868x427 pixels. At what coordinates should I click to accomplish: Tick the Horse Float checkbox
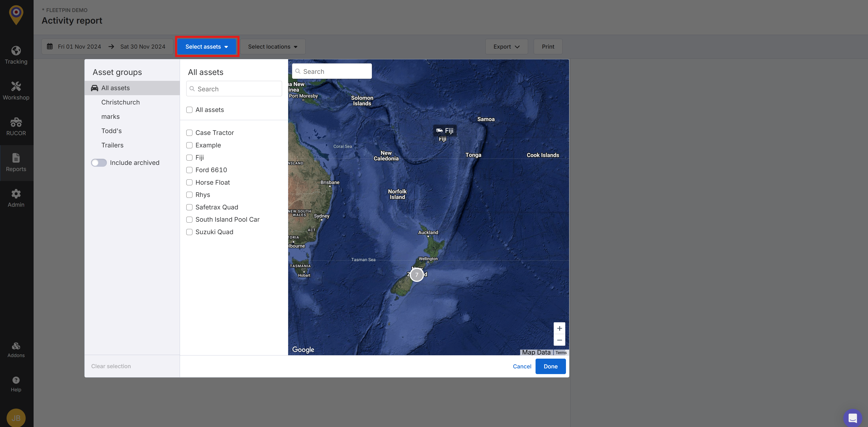coord(189,182)
